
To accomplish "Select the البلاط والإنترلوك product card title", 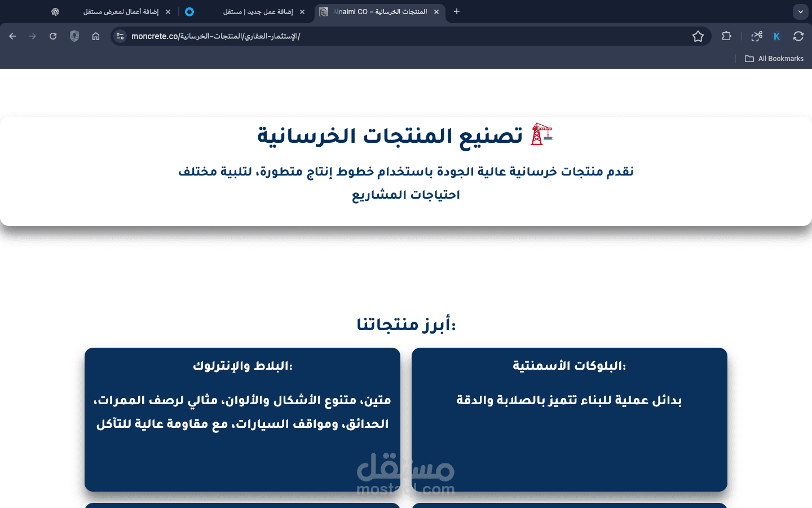I will pos(242,366).
